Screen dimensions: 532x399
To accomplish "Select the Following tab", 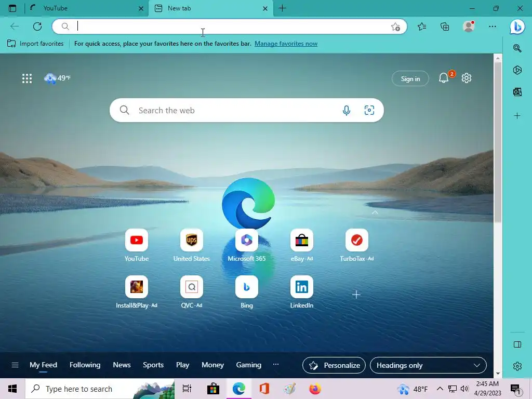I will (85, 365).
